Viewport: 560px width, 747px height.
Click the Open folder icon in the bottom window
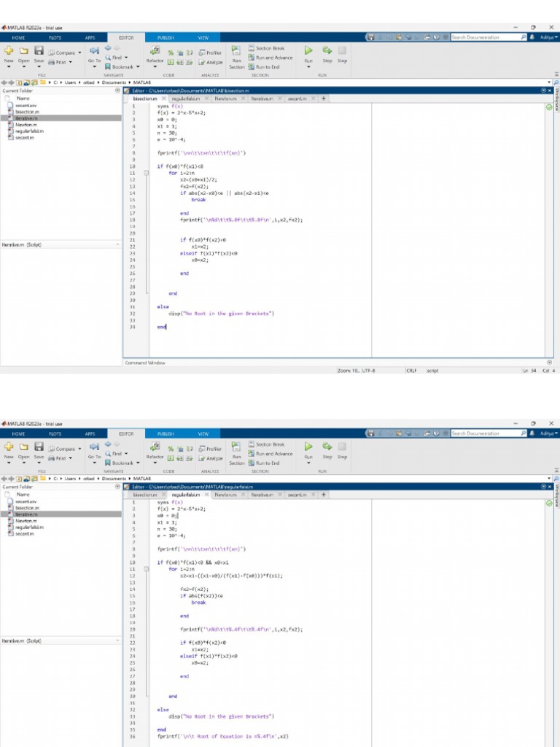point(24,448)
